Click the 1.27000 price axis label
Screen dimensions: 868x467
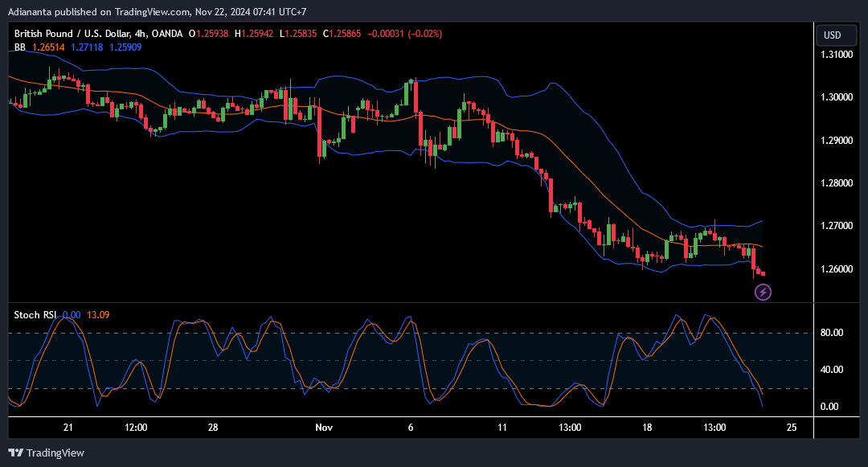(x=837, y=226)
